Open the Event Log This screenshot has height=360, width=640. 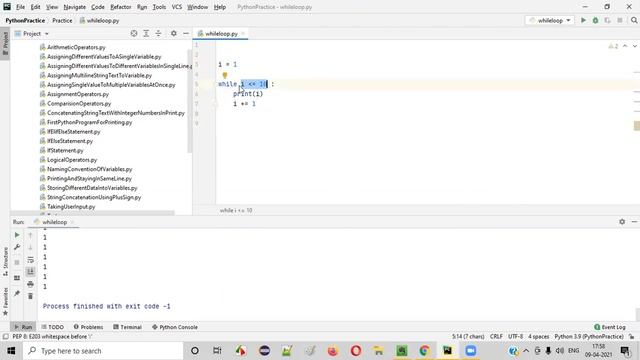(610, 327)
